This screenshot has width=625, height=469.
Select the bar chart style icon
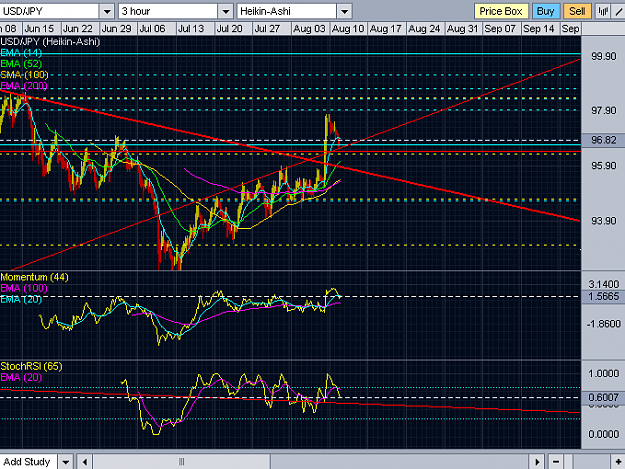[603, 11]
